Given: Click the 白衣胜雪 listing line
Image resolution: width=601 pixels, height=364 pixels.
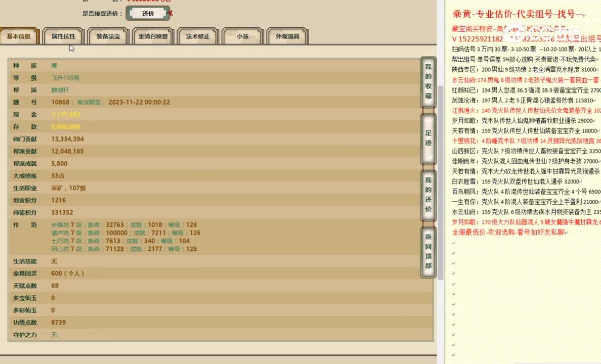Looking at the screenshot, I should point(517,181).
